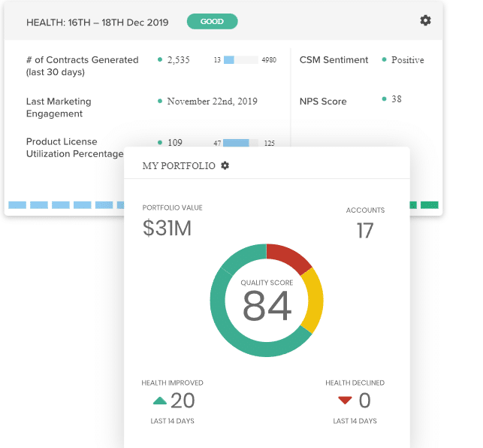
Task: Click the 'Positive' sentiment value
Action: click(x=408, y=60)
